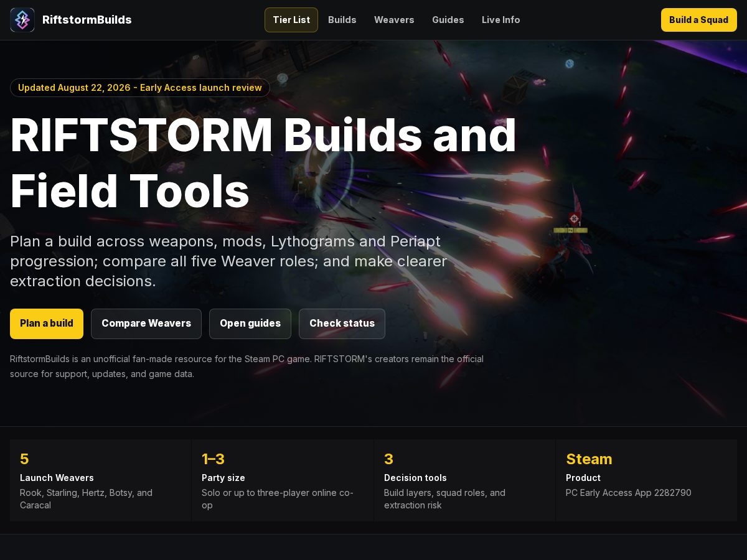This screenshot has height=560, width=747.
Task: Click the 'Launch Weavers' stat label
Action: (x=57, y=478)
